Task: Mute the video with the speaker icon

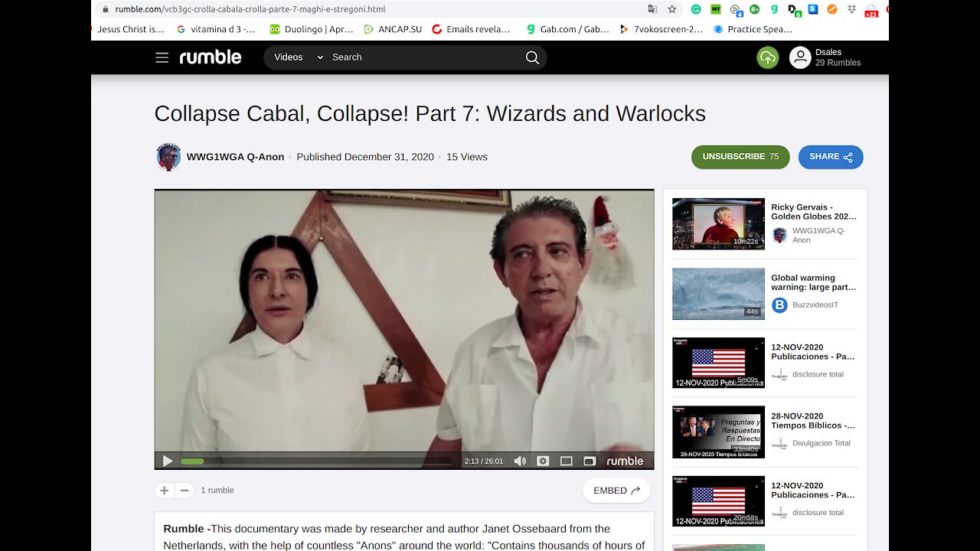Action: tap(520, 461)
